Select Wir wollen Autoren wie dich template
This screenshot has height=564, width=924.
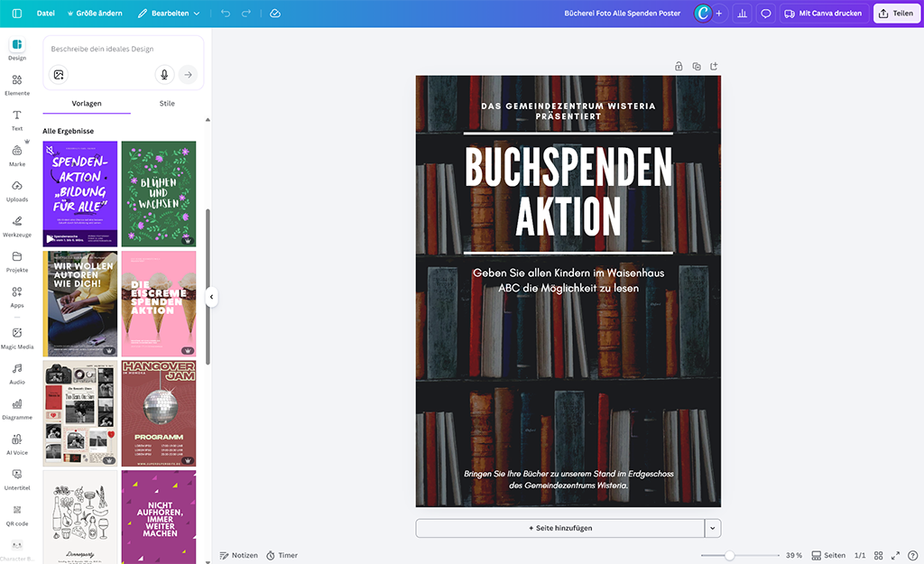[x=80, y=303]
